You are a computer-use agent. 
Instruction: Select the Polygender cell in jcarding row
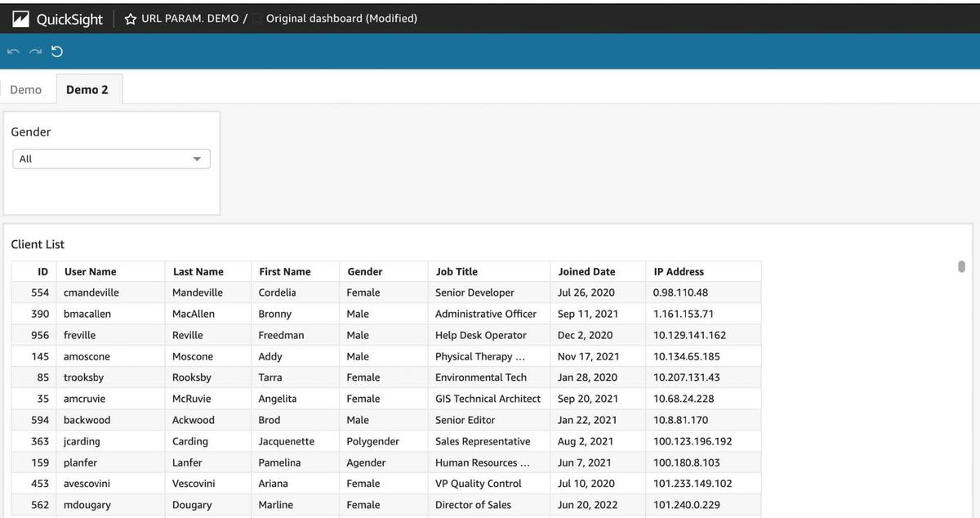[373, 441]
